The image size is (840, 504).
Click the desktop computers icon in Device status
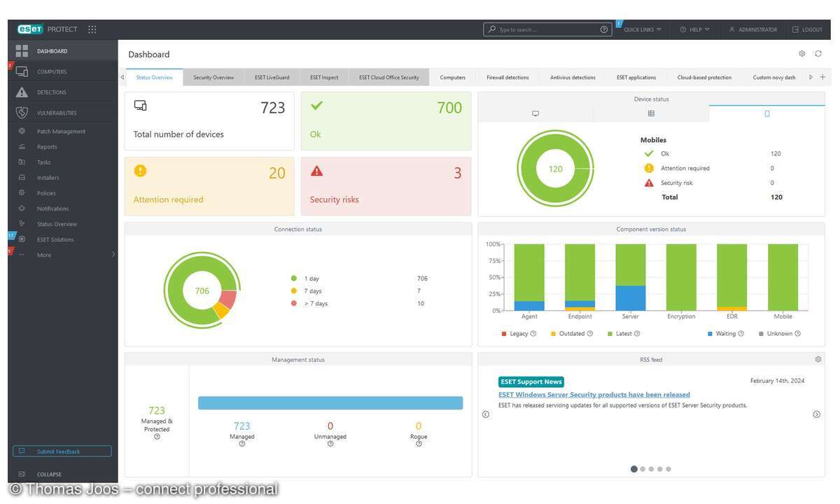coord(535,113)
